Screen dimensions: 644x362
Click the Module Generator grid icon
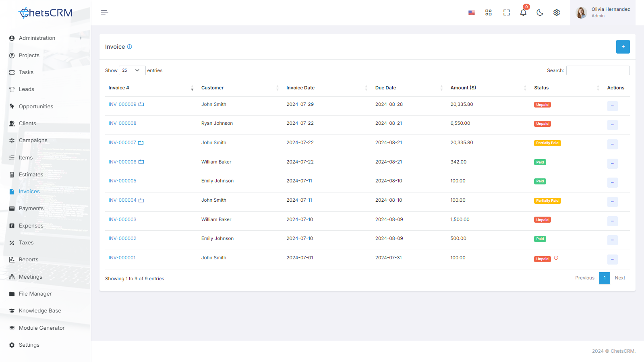(12, 328)
